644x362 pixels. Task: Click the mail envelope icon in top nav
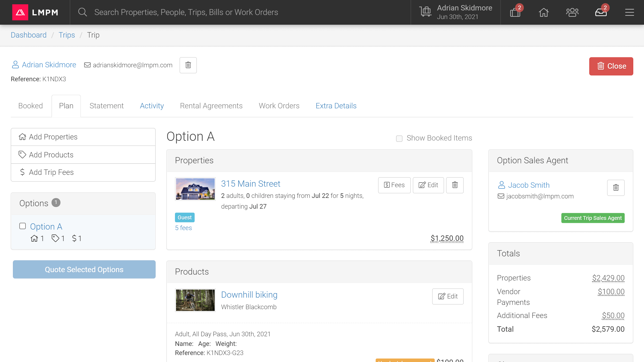[601, 12]
